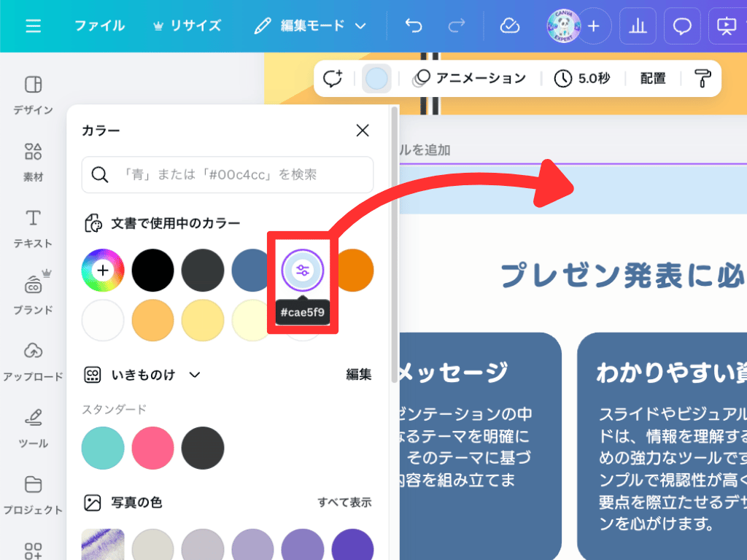The image size is (747, 560).
Task: Open the user profile avatar
Action: [x=564, y=26]
